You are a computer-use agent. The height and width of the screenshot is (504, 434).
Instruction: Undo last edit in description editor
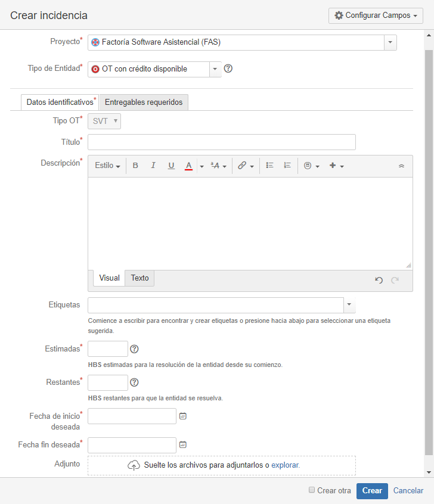tap(379, 280)
